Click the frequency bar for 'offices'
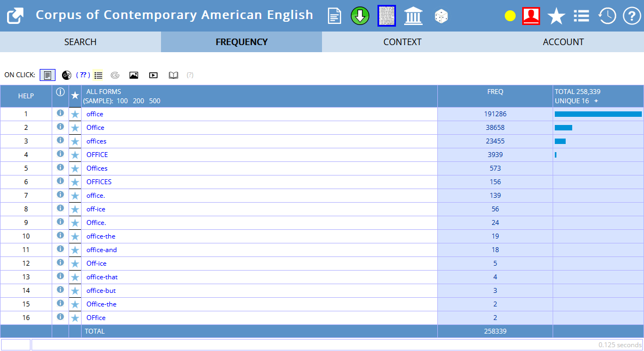The image size is (644, 351). pyautogui.click(x=560, y=141)
